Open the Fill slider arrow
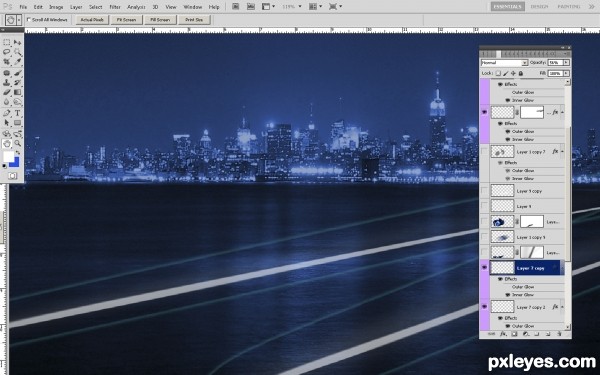 (566, 73)
